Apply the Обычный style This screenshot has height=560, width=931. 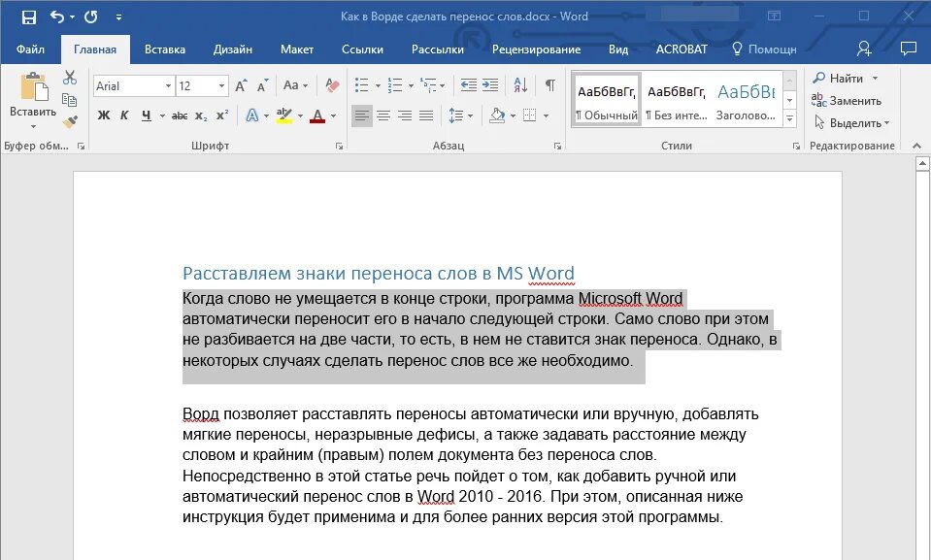click(x=606, y=100)
